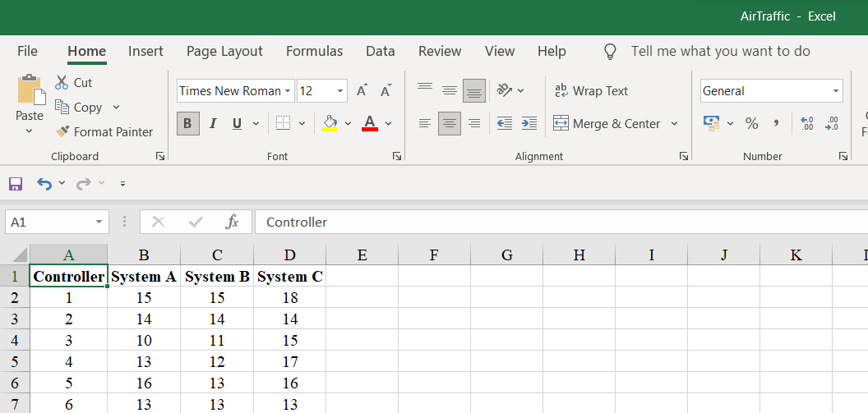Undo the last action

click(44, 184)
